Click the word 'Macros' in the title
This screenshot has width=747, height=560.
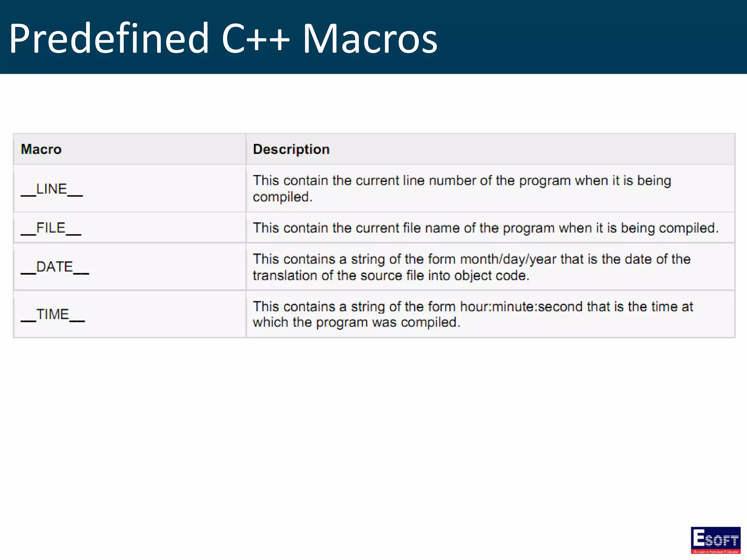[370, 38]
